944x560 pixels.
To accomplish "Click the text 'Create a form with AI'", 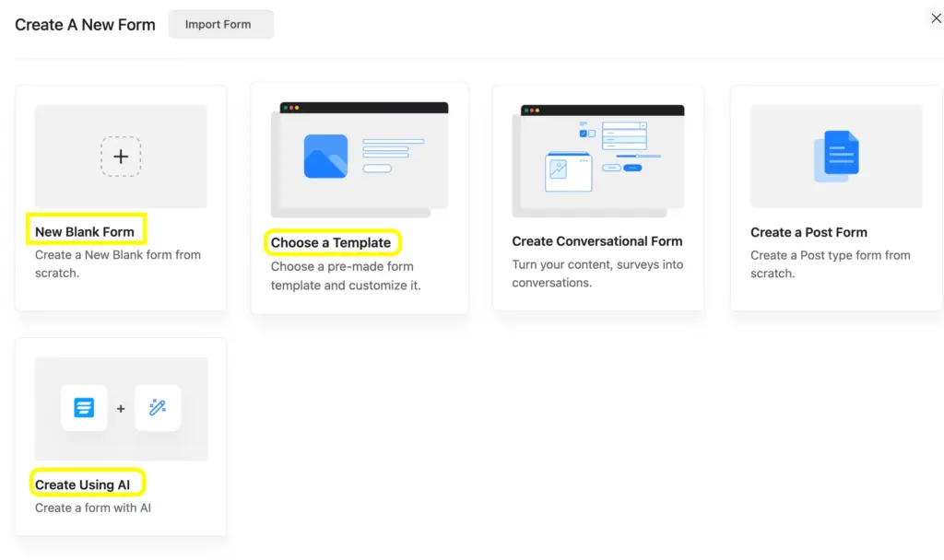I will [92, 507].
